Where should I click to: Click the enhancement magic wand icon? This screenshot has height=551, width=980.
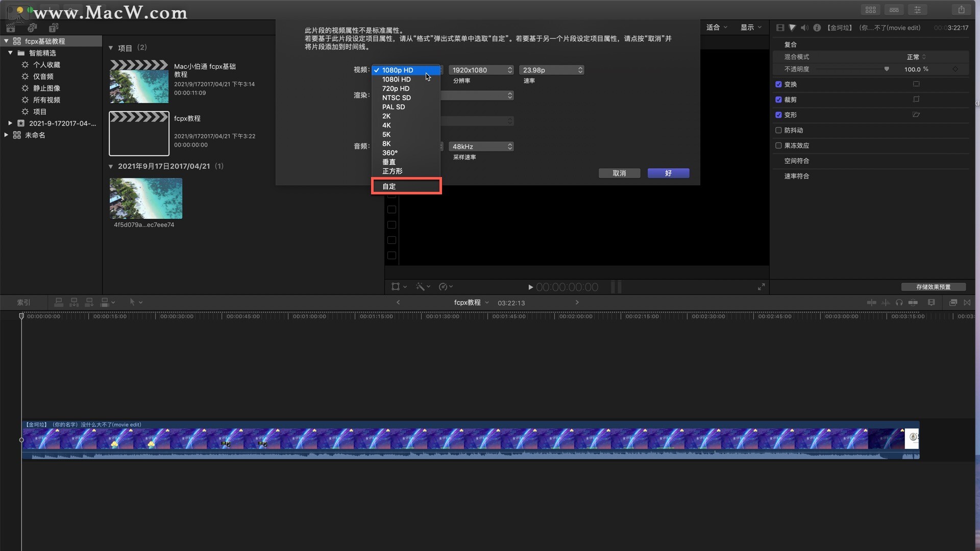tap(421, 287)
